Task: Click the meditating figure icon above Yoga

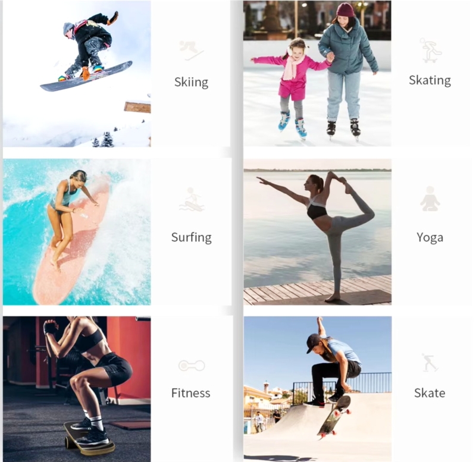Action: point(430,199)
